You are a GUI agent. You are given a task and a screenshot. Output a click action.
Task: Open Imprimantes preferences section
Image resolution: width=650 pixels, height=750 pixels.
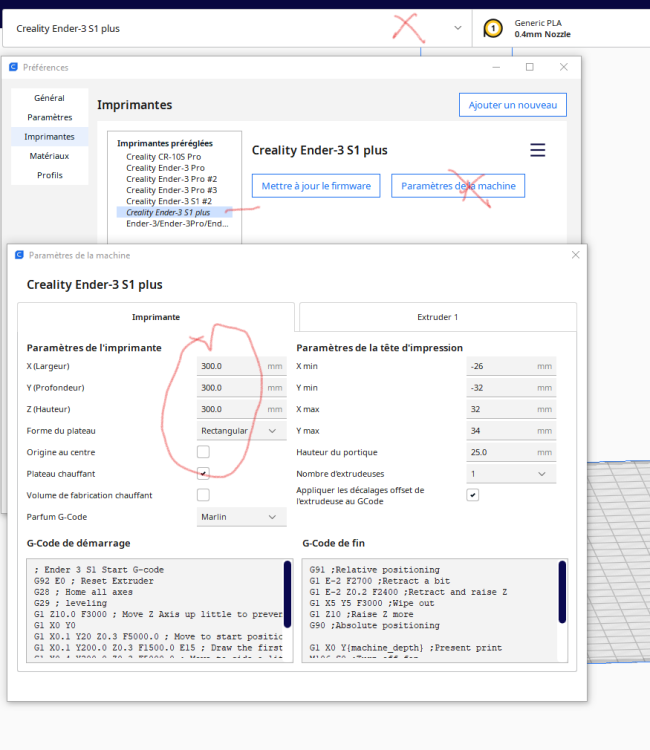[x=49, y=137]
